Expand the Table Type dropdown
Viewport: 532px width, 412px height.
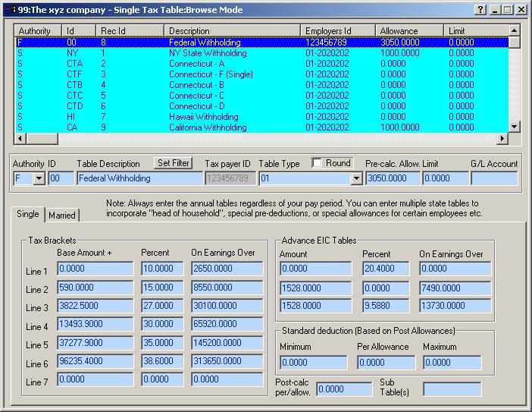(356, 178)
